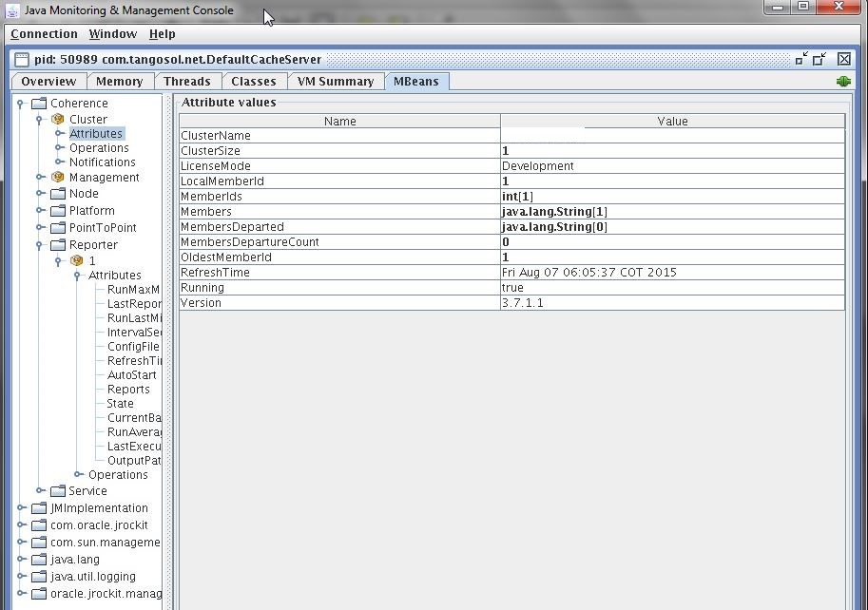The height and width of the screenshot is (610, 868).
Task: Click the oracle.jrockit.management folder icon
Action: click(x=39, y=594)
